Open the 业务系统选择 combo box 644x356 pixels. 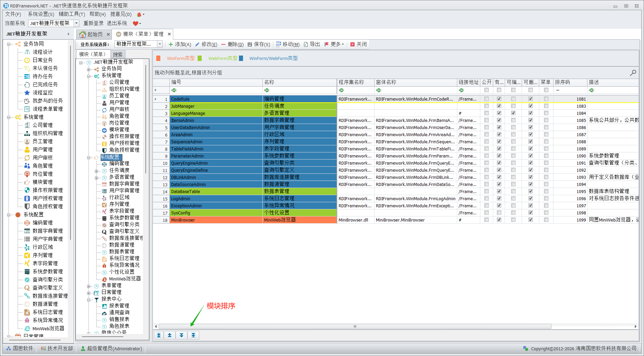(160, 44)
